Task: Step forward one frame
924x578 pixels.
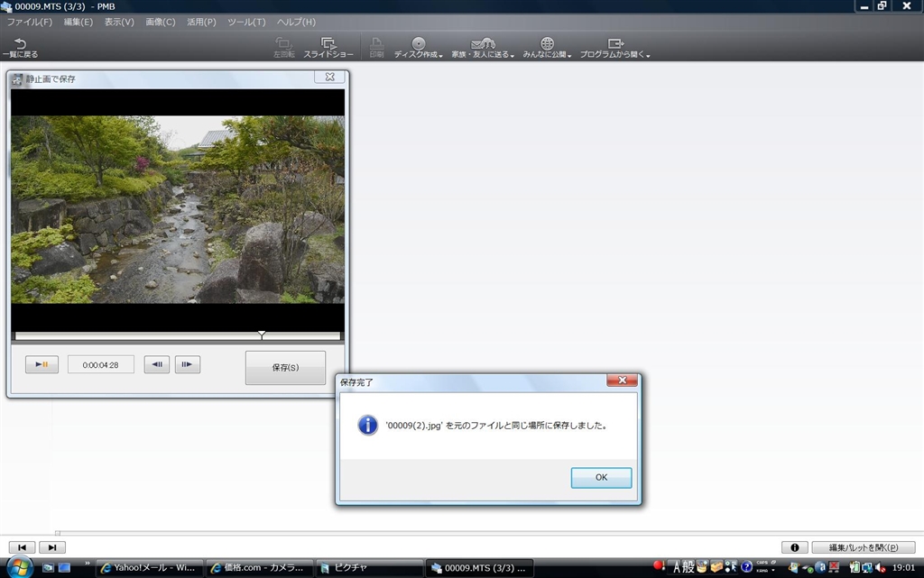Action: coord(188,364)
